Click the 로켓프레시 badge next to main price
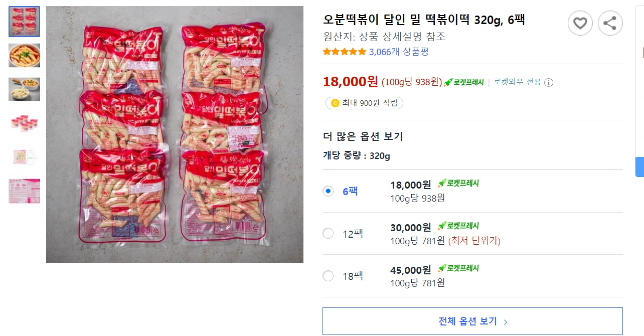This screenshot has height=336, width=644. pos(464,82)
